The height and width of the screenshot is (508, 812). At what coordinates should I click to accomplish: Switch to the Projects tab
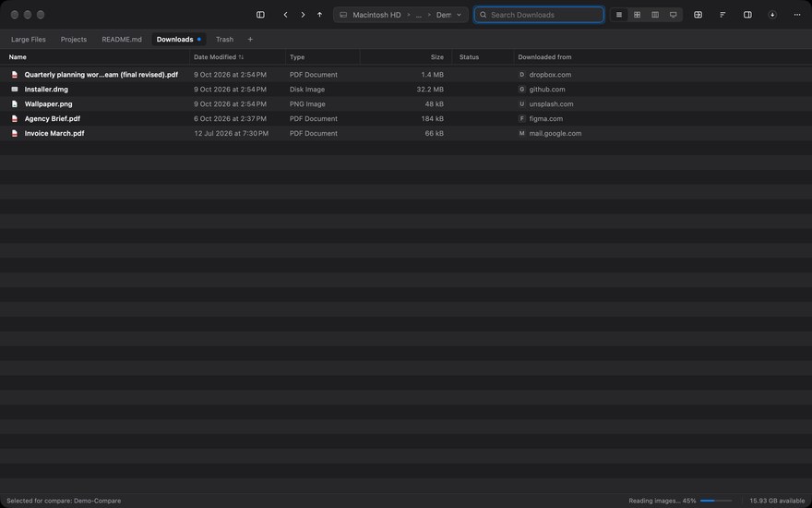click(x=74, y=40)
